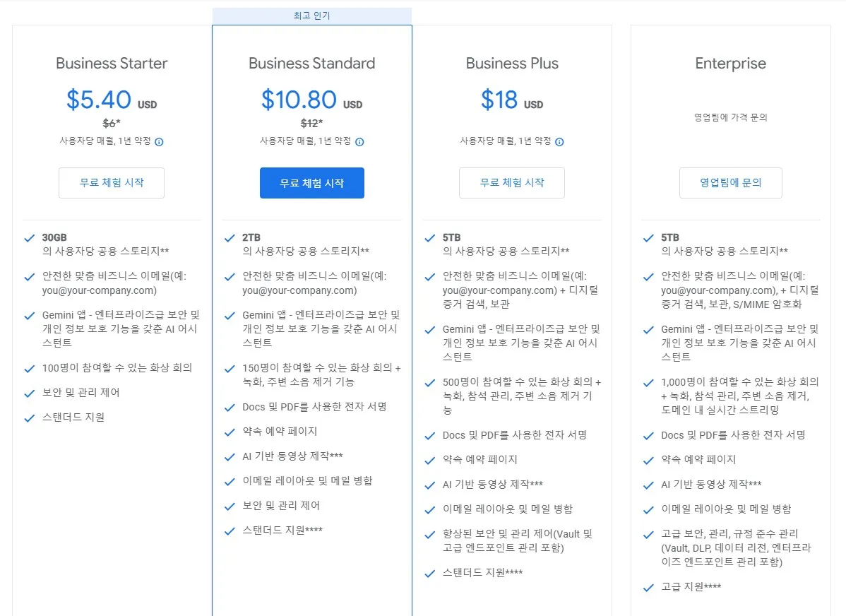Click the checkmark next to Business Standard 2TB storage
This screenshot has height=616, width=846.
(230, 237)
